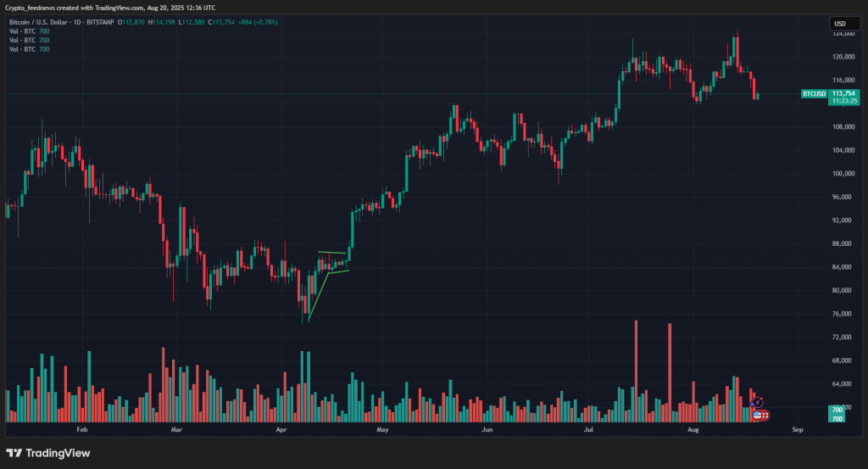Click the TradingView logo
868x469 pixels.
(47, 453)
